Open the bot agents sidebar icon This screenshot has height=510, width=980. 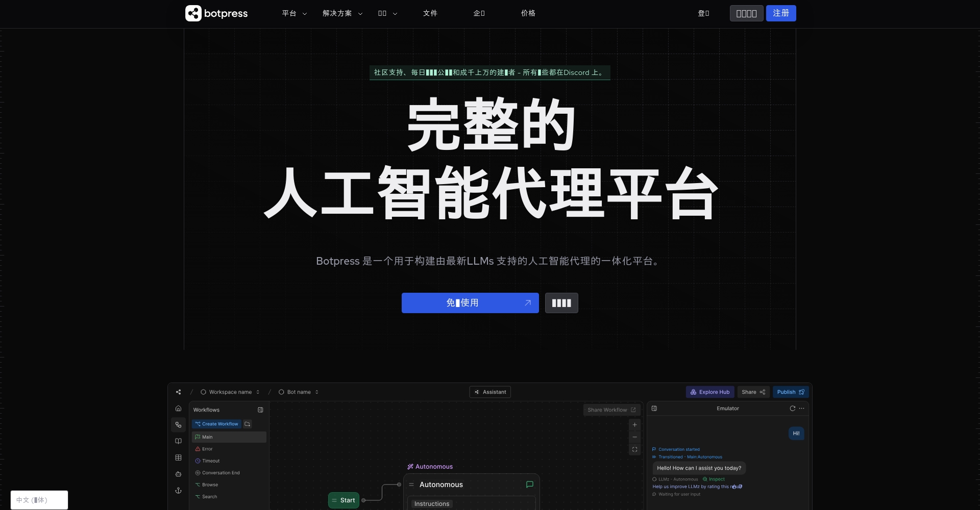pos(178,474)
